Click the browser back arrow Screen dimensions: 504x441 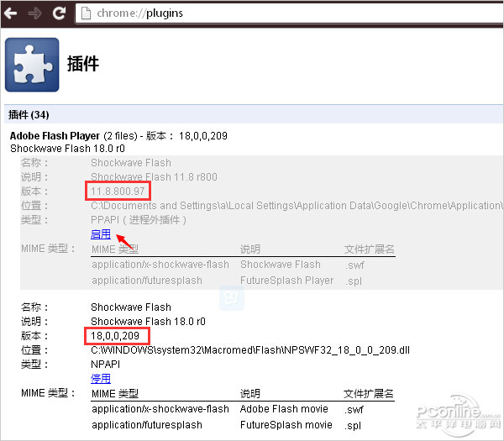point(13,13)
